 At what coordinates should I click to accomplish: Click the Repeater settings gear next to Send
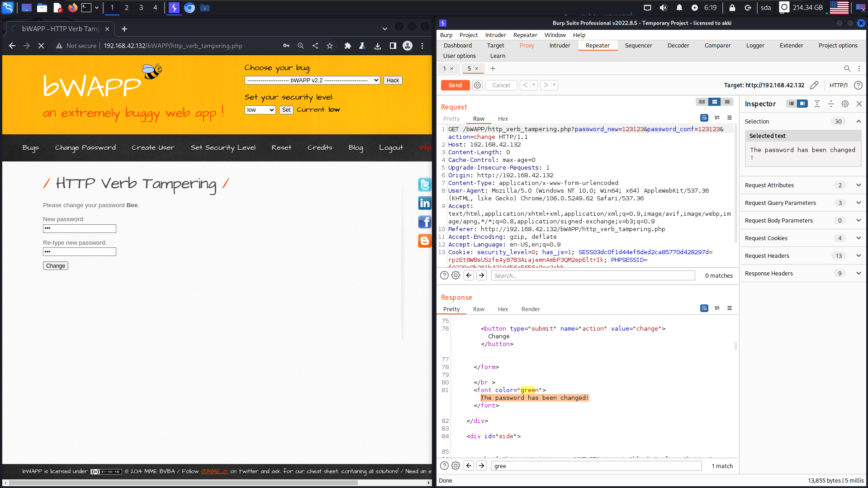[477, 85]
